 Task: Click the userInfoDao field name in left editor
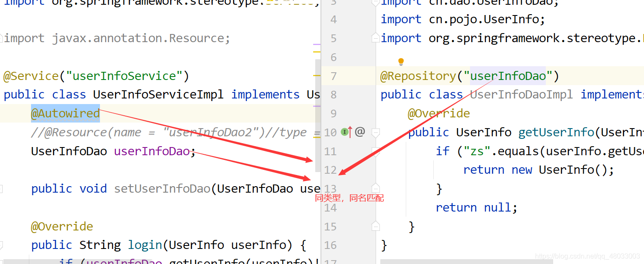click(x=152, y=151)
